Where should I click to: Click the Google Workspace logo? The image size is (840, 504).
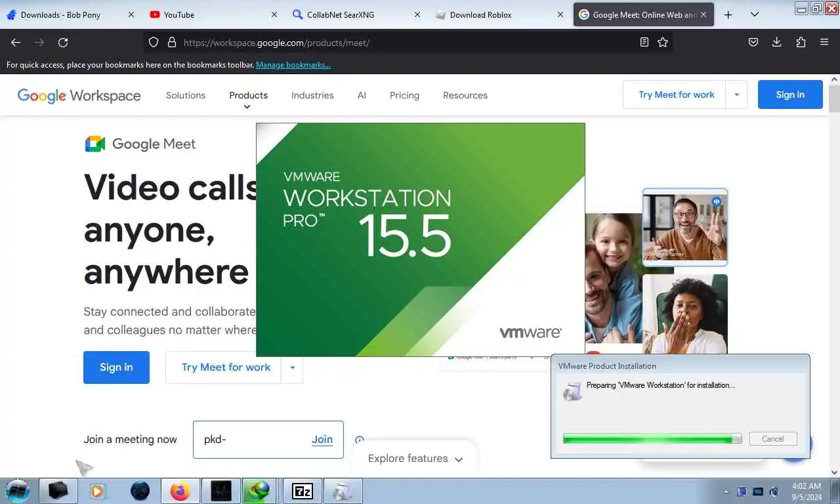[79, 96]
